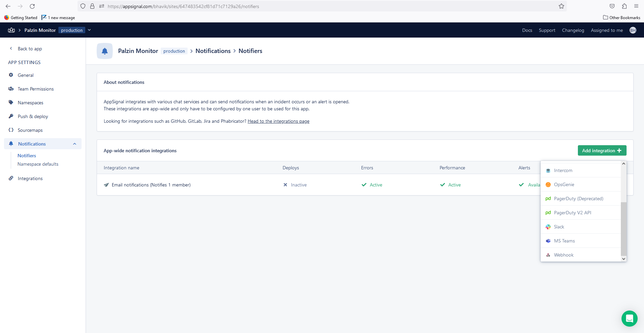This screenshot has height=333, width=644.
Task: Open the Docs link in top bar
Action: coord(527,30)
